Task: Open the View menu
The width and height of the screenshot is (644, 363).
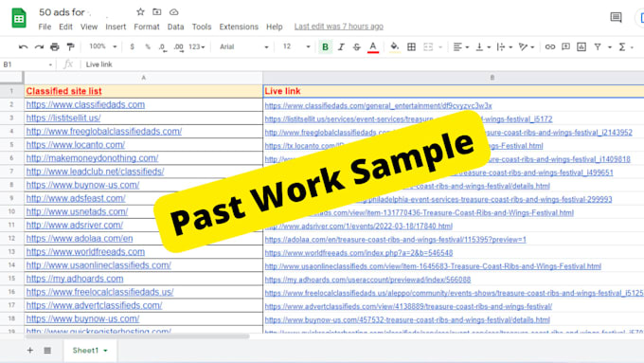Action: click(89, 27)
